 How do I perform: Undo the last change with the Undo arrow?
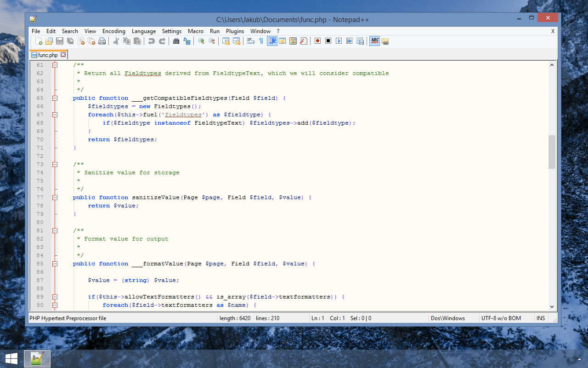[151, 41]
